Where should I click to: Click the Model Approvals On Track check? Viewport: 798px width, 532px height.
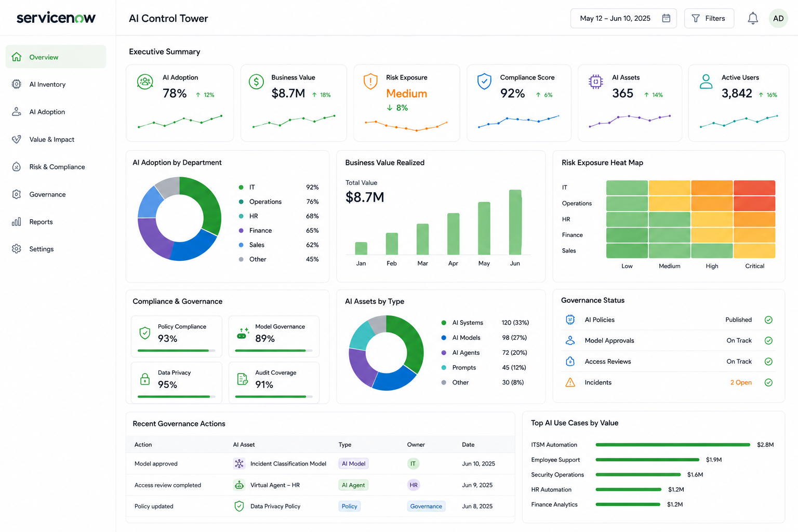tap(768, 340)
